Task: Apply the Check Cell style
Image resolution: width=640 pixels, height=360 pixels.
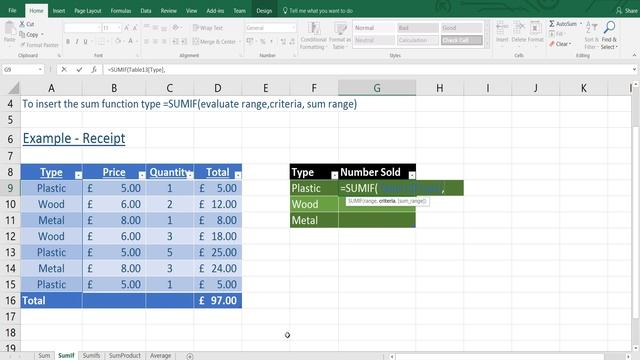Action: coord(461,40)
